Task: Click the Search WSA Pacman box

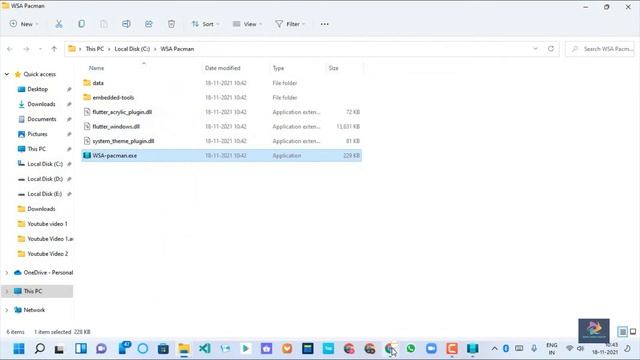Action: coord(600,49)
